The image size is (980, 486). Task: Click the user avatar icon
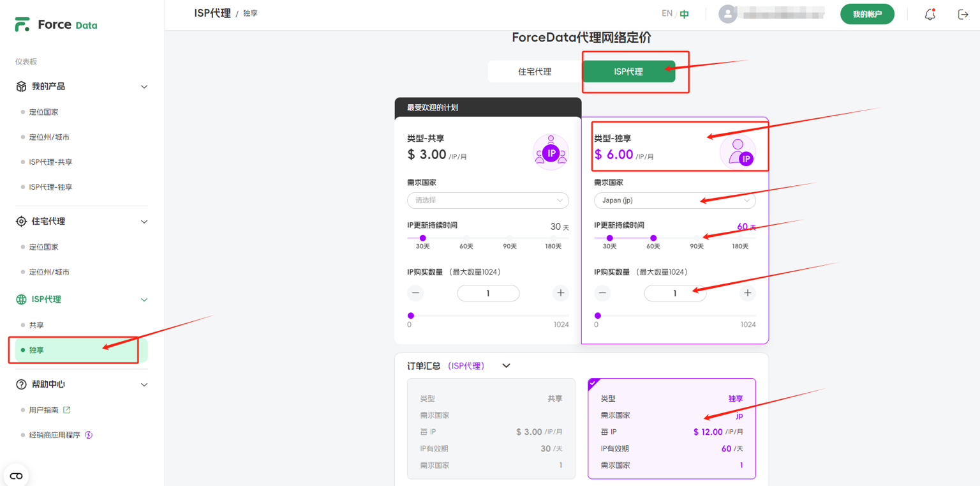click(x=728, y=14)
